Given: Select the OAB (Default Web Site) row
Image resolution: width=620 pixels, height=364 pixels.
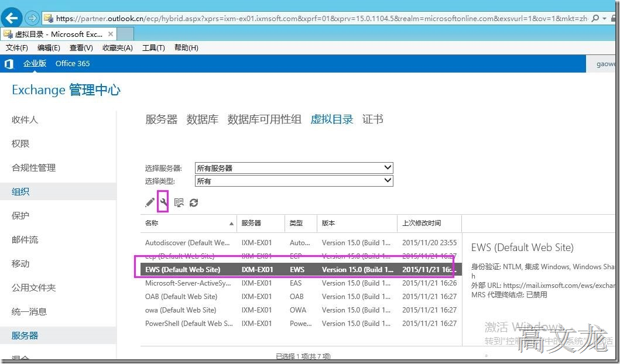Looking at the screenshot, I should pos(301,297).
